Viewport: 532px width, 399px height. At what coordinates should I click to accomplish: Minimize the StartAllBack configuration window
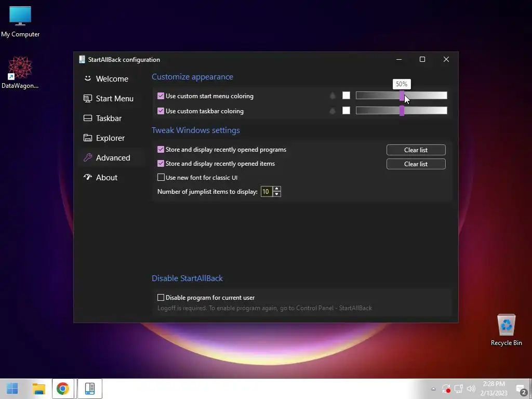(399, 59)
